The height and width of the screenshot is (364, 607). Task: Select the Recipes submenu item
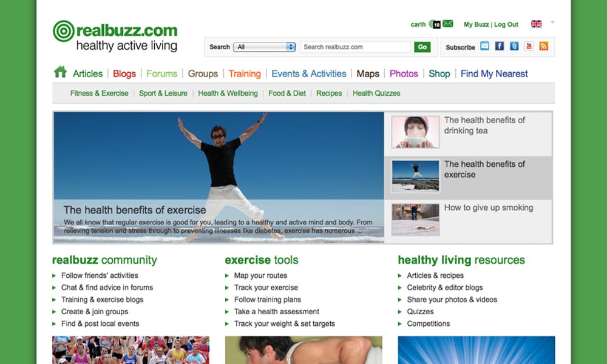click(x=329, y=93)
